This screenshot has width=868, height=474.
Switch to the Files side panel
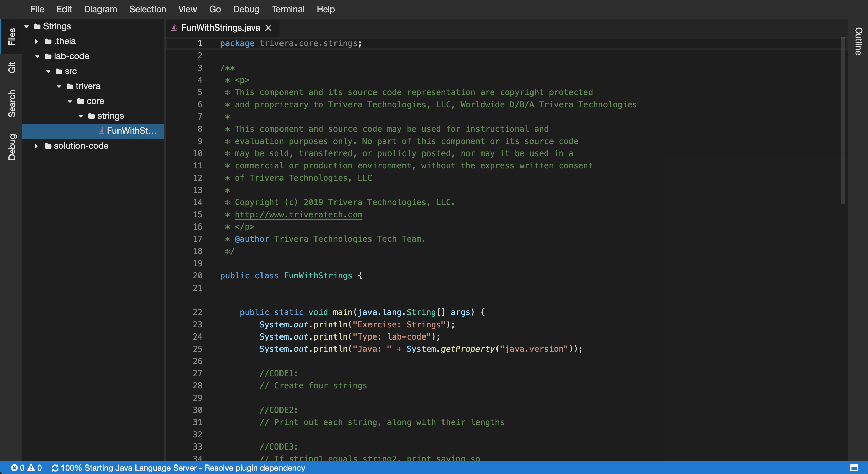(12, 37)
